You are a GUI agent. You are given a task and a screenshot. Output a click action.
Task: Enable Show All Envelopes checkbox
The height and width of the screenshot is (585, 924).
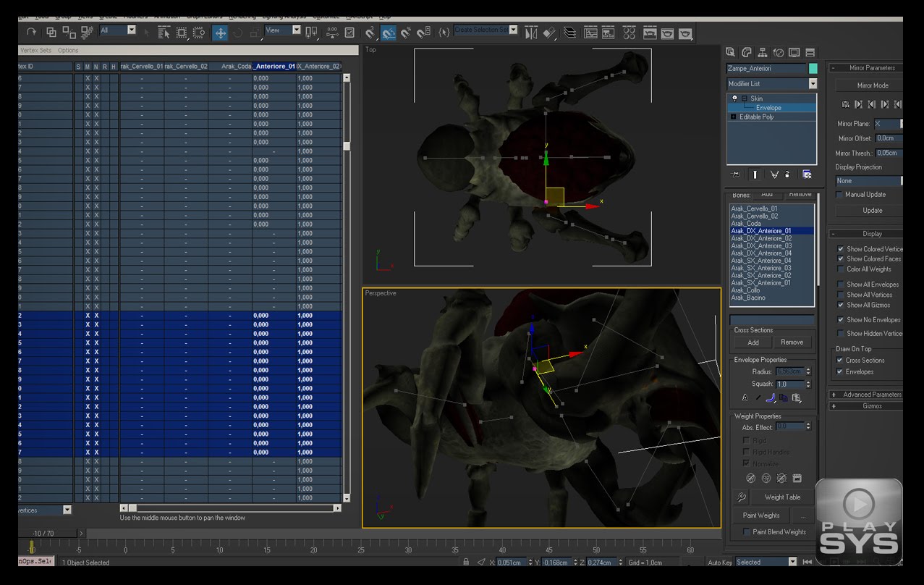coord(841,285)
